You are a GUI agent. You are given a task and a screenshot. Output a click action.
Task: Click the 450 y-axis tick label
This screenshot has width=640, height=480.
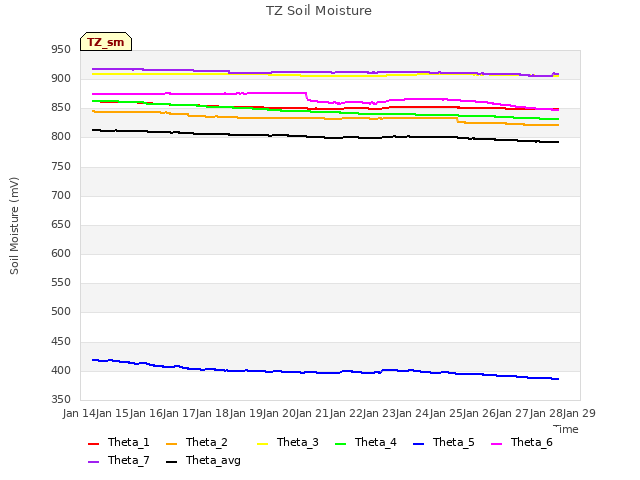(61, 341)
